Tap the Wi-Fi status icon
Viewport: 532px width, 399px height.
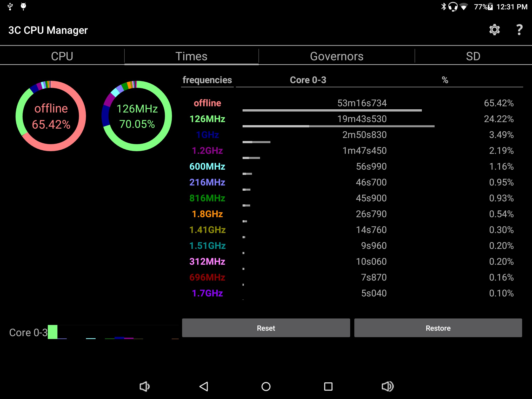[464, 7]
